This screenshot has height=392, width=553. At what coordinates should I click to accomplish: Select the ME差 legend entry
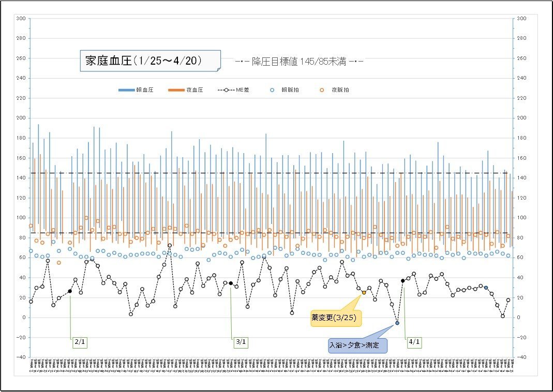tap(233, 90)
